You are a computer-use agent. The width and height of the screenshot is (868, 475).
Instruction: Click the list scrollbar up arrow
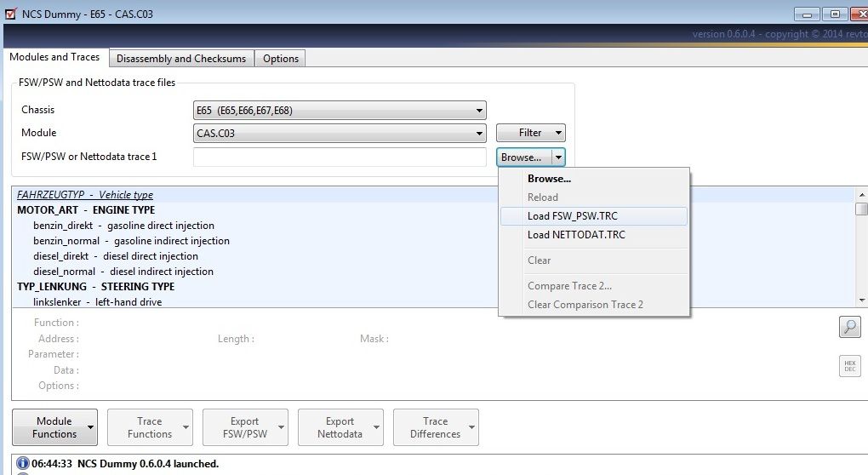(861, 194)
